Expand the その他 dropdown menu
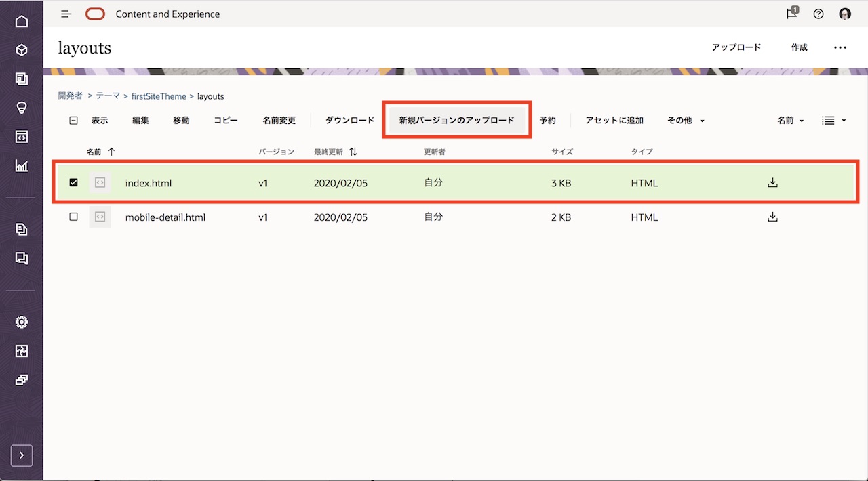Image resolution: width=868 pixels, height=481 pixels. coord(686,121)
